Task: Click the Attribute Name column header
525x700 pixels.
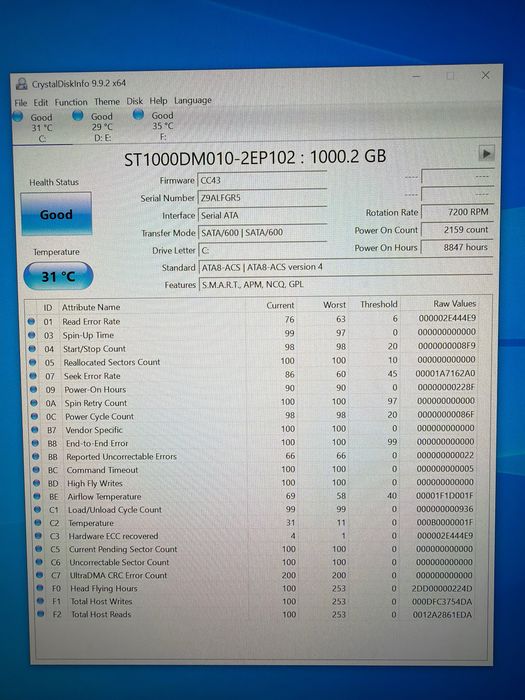Action: [91, 307]
